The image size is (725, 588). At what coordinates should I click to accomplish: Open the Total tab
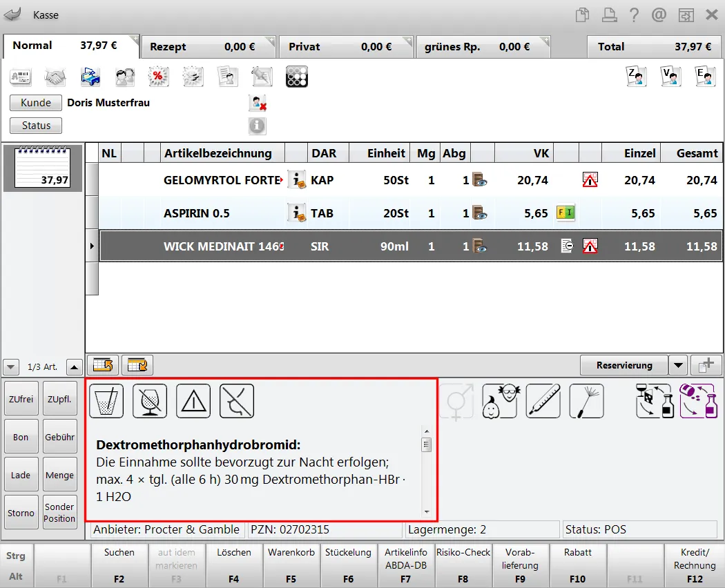click(655, 47)
